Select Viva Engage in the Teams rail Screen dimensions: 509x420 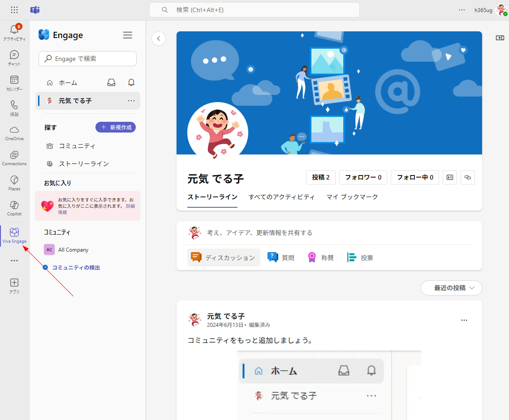(14, 236)
